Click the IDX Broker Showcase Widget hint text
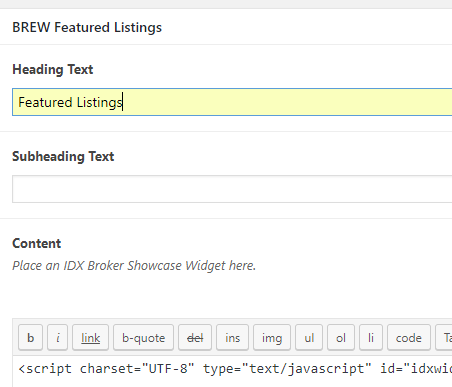The image size is (452, 387). click(x=134, y=266)
